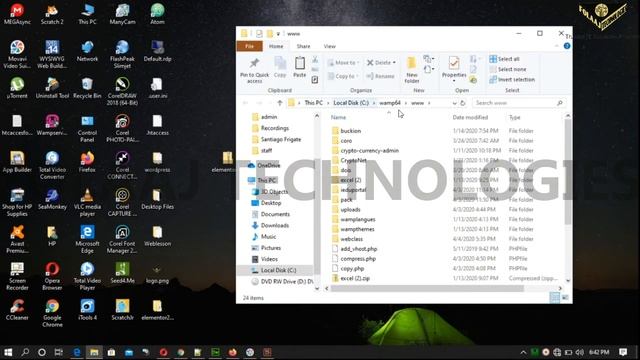Click This PC in address path
Screen dimensions: 640x360
click(x=313, y=103)
